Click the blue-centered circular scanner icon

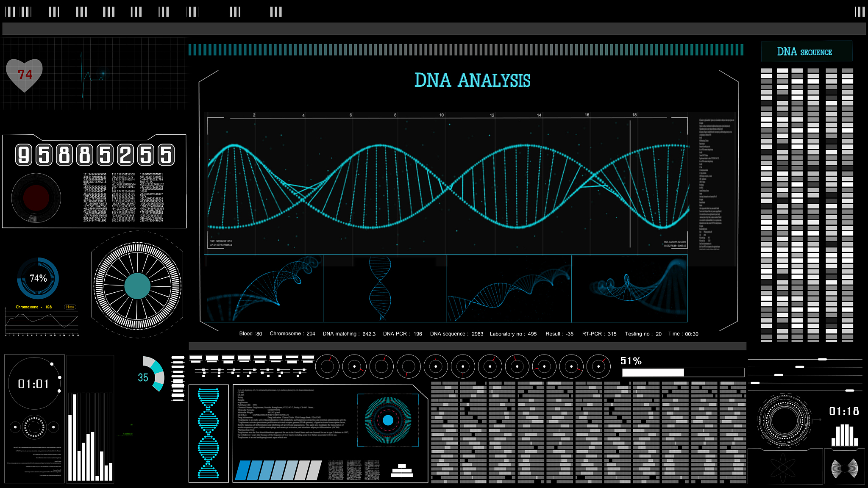click(x=388, y=420)
